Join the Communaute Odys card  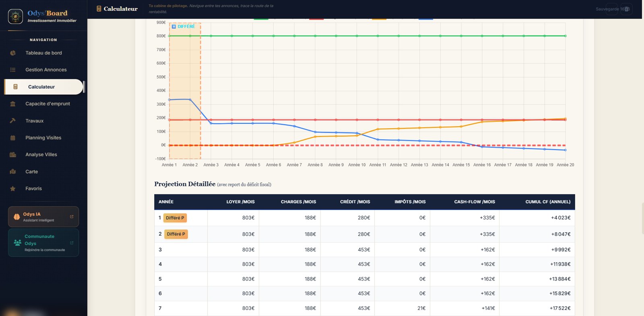(43, 243)
